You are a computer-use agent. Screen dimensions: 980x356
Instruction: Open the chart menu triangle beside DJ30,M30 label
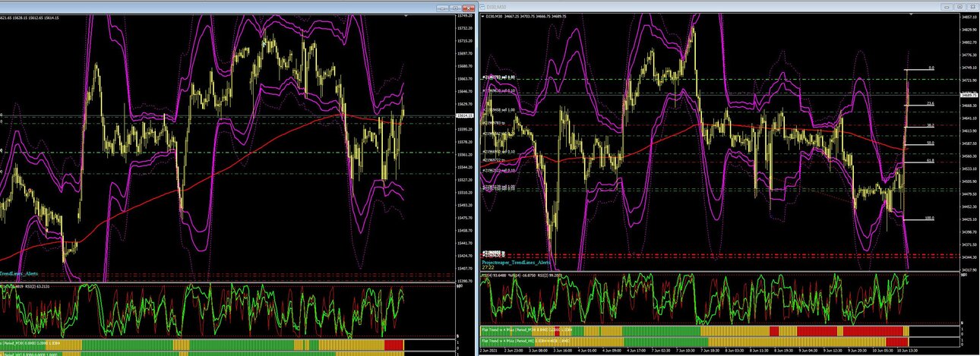(x=483, y=15)
